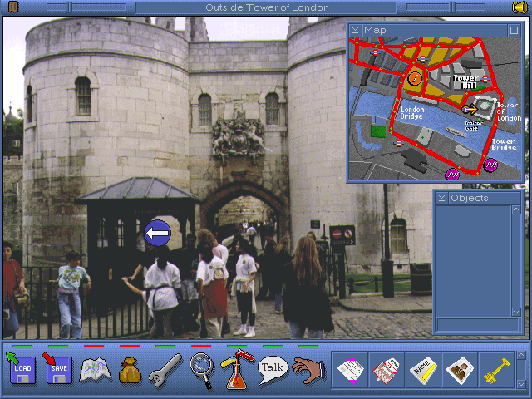Select the portrait photograph inventory item

[x=460, y=371]
